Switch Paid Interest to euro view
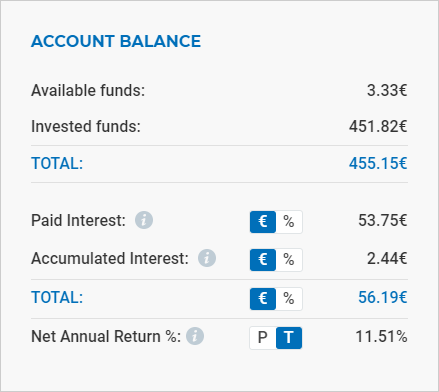This screenshot has width=439, height=392. 263,222
